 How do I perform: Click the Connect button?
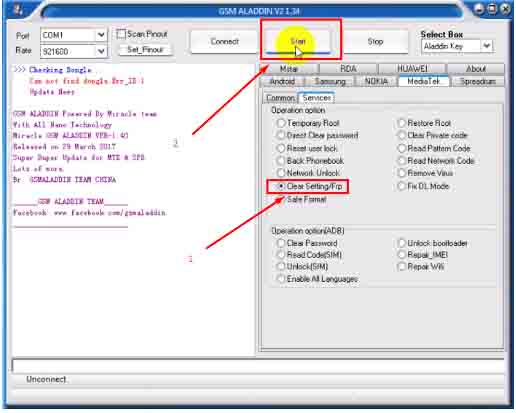224,42
